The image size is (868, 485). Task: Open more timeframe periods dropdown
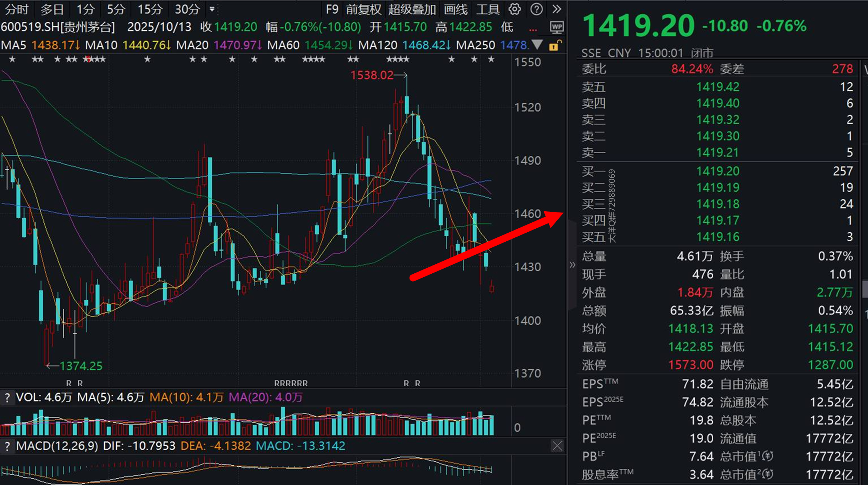[212, 9]
